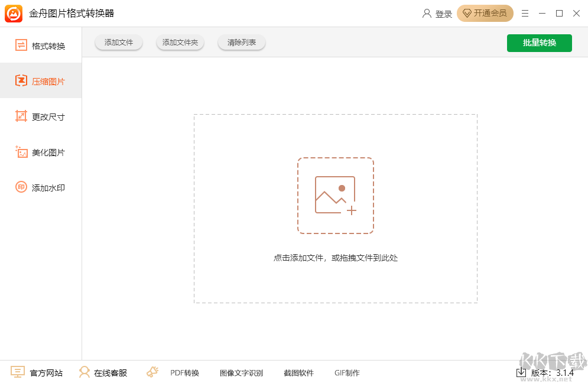
Task: Click the central area to add files
Action: coord(335,196)
